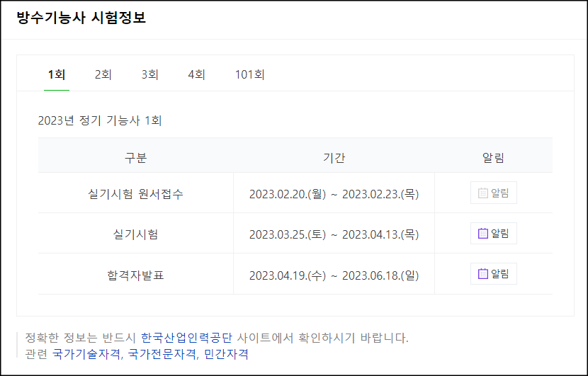The width and height of the screenshot is (588, 376).
Task: Switch to the 2회 tab
Action: 103,74
